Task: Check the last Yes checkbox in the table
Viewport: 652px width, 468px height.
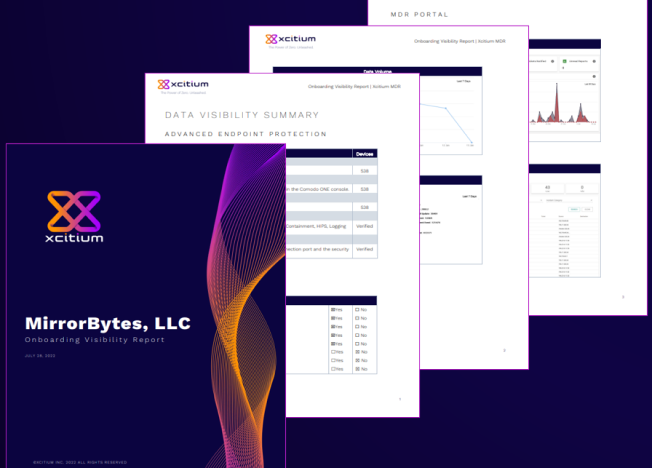Action: click(332, 369)
